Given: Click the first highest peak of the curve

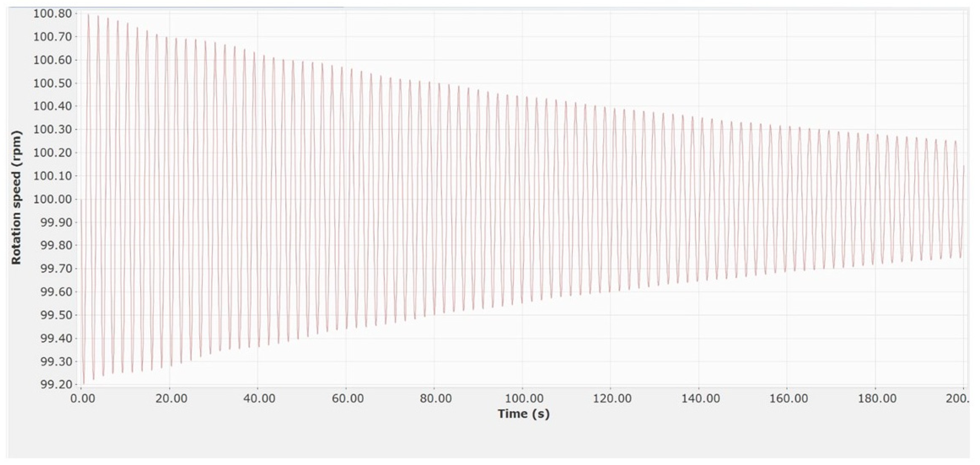Looking at the screenshot, I should coord(88,15).
